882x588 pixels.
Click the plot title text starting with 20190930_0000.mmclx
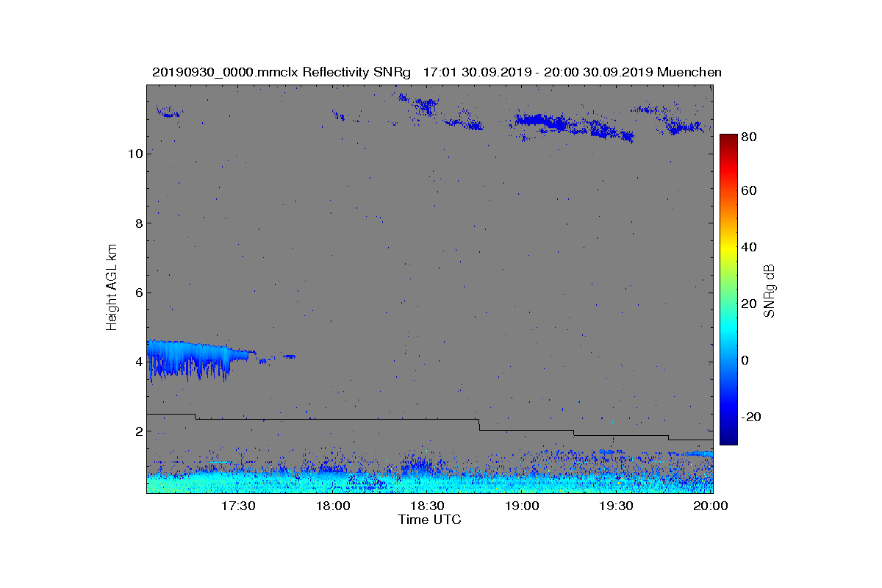437,72
